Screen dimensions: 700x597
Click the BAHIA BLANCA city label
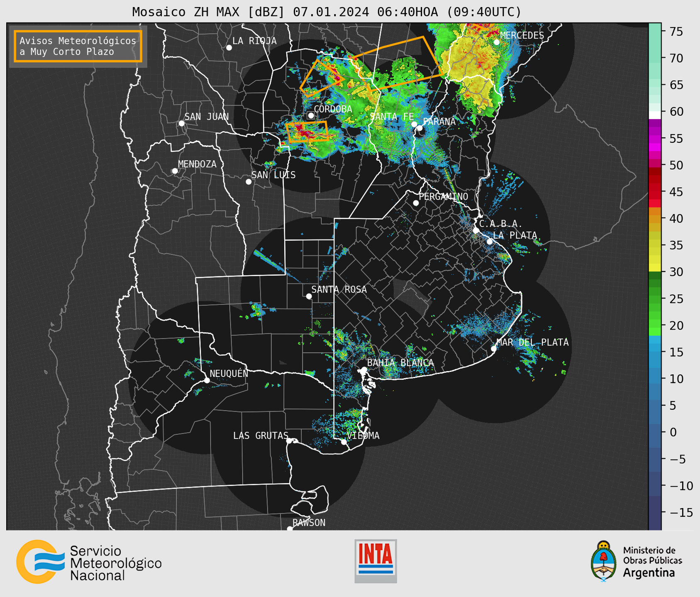[400, 362]
